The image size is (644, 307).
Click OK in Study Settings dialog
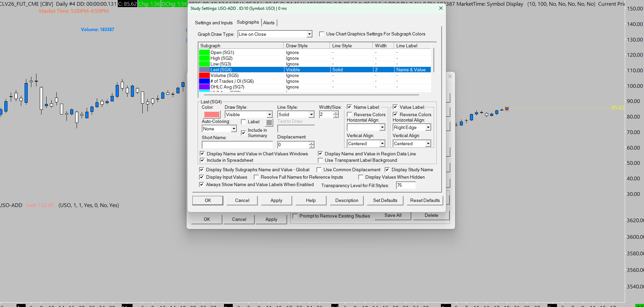(x=208, y=200)
